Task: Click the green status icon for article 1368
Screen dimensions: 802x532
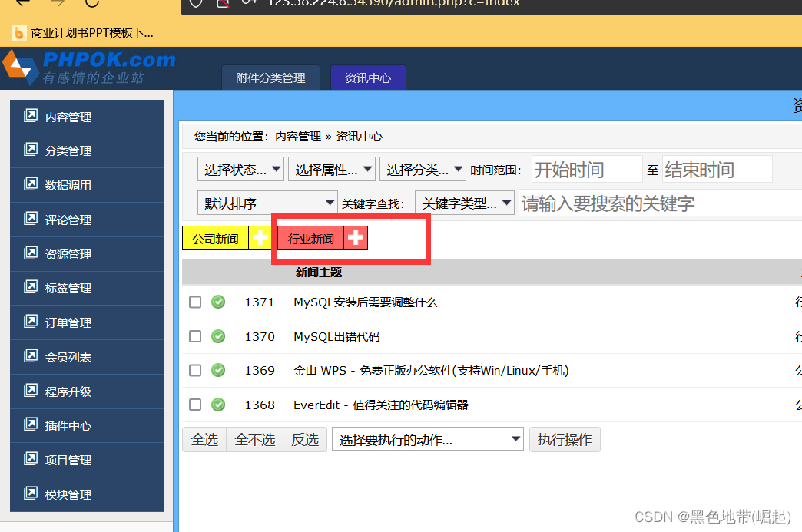Action: (x=218, y=405)
